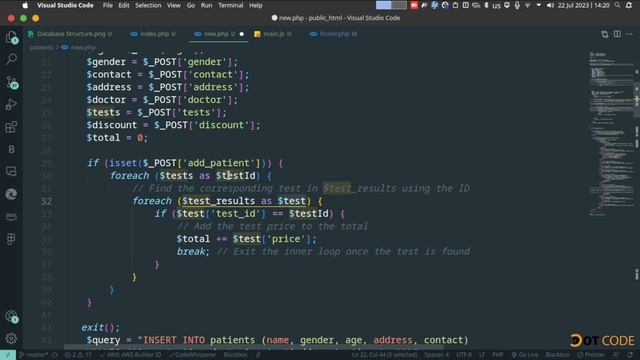Open the AWS Toolkit sidebar icon
The height and width of the screenshot is (360, 640).
tap(11, 216)
